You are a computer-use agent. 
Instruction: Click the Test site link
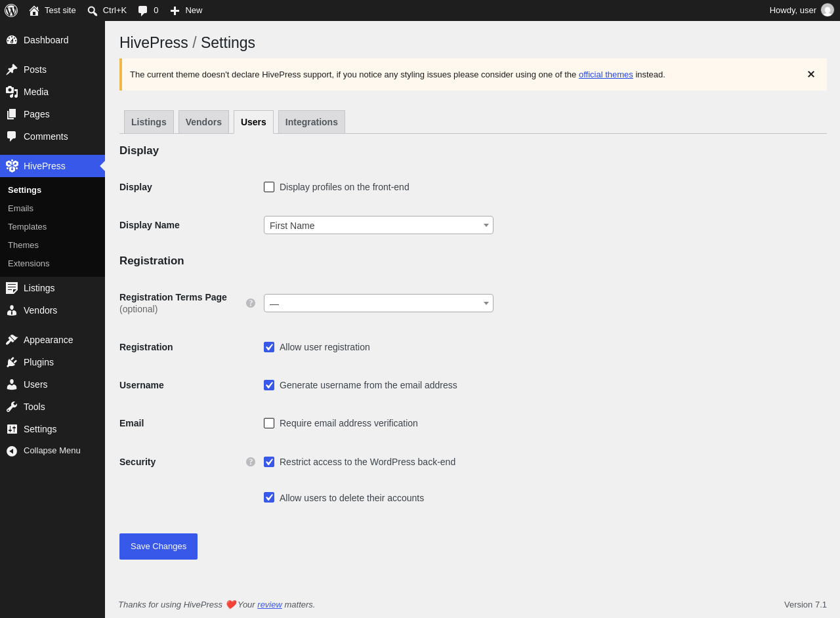click(x=60, y=10)
